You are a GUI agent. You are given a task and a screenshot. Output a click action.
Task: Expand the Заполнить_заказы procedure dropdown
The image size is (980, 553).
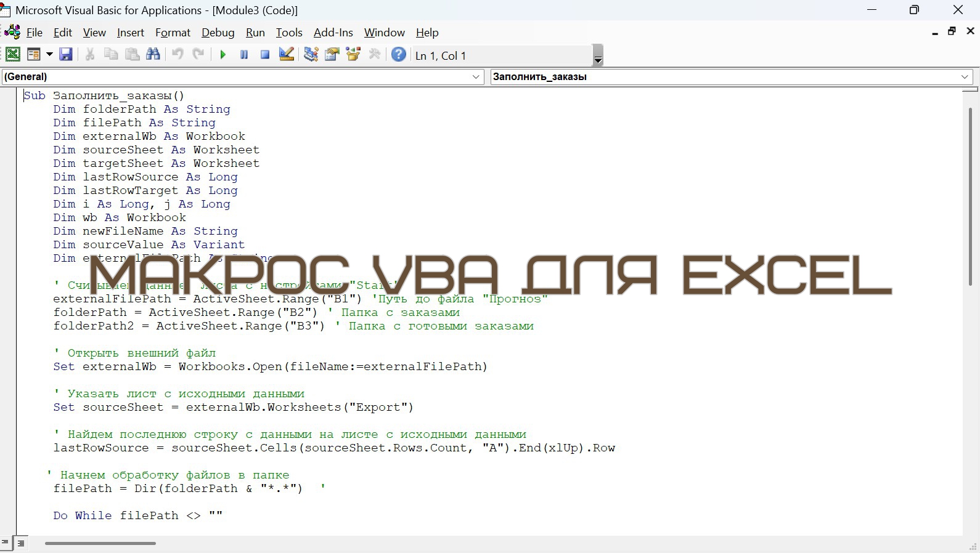[965, 77]
